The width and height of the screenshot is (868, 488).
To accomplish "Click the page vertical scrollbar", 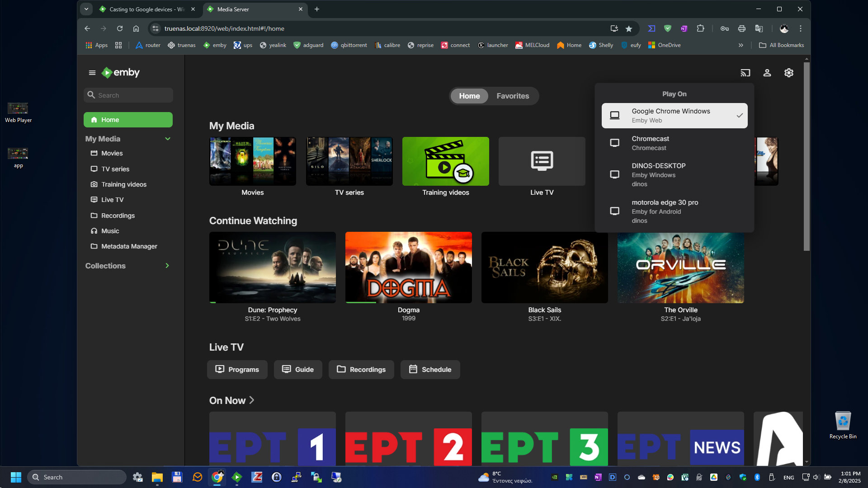I will (x=807, y=156).
